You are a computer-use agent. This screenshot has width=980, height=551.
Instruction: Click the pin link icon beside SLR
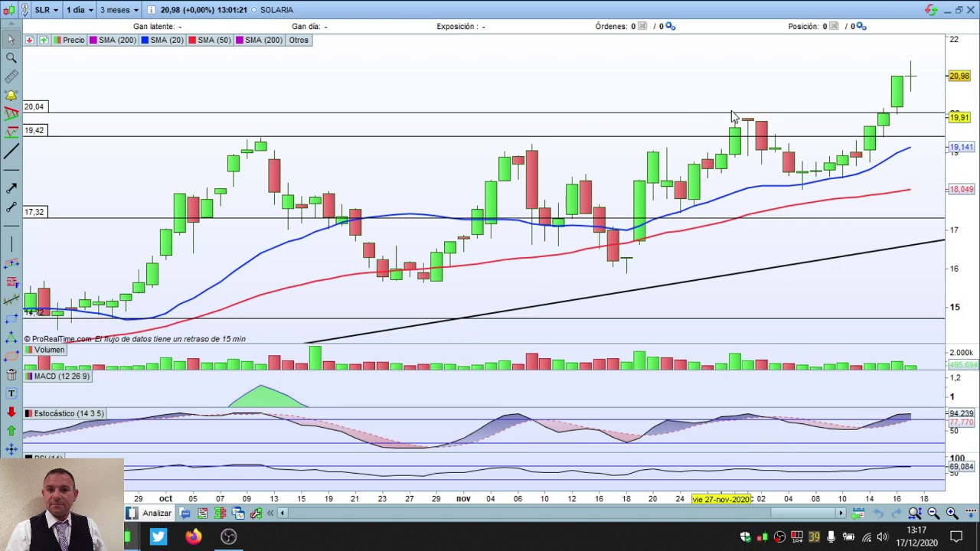point(25,10)
